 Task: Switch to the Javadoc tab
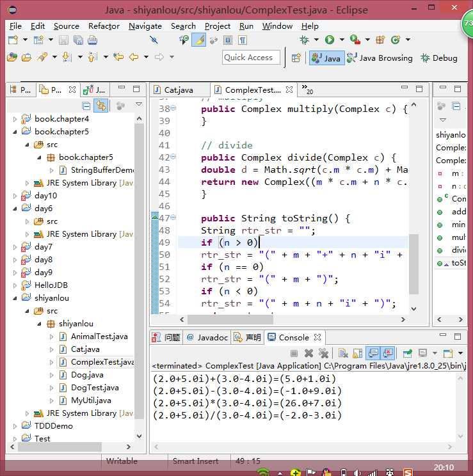pyautogui.click(x=207, y=338)
